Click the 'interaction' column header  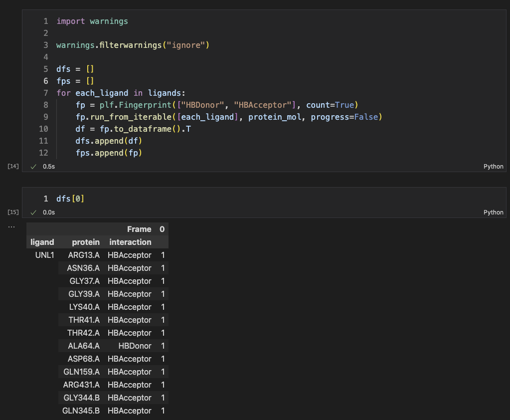[x=130, y=242]
